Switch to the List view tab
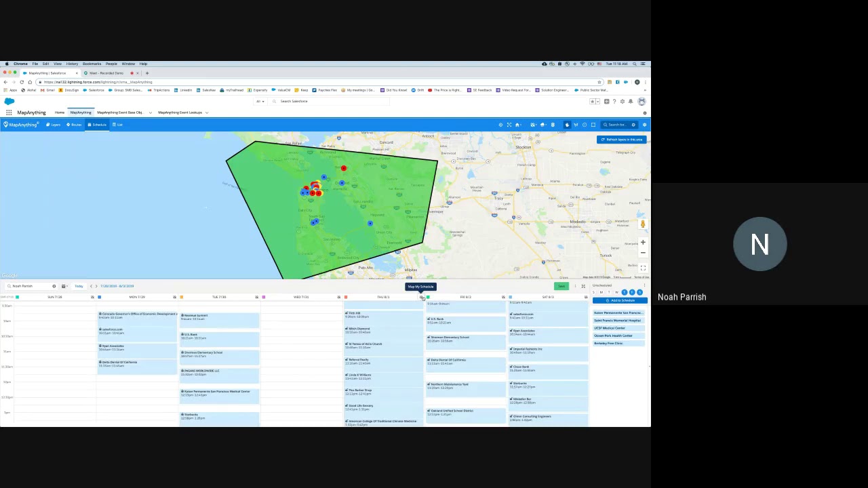Screen dimensions: 868x488 (x=117, y=125)
